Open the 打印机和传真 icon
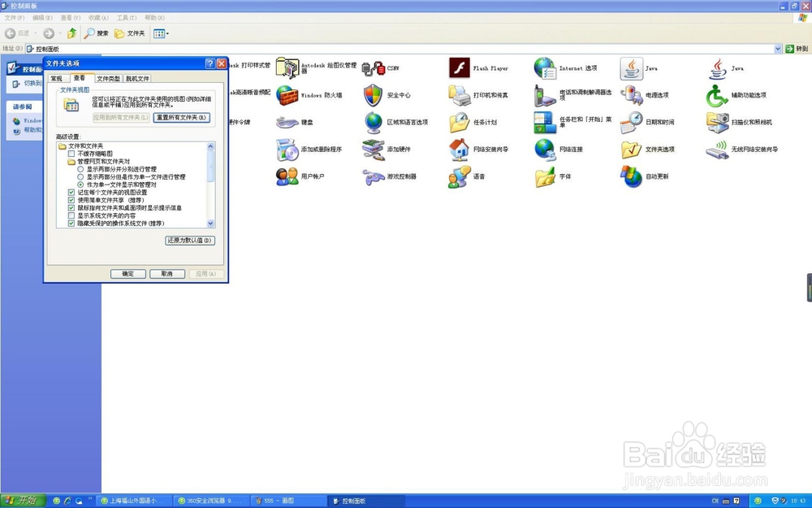The width and height of the screenshot is (812, 508). pos(460,95)
